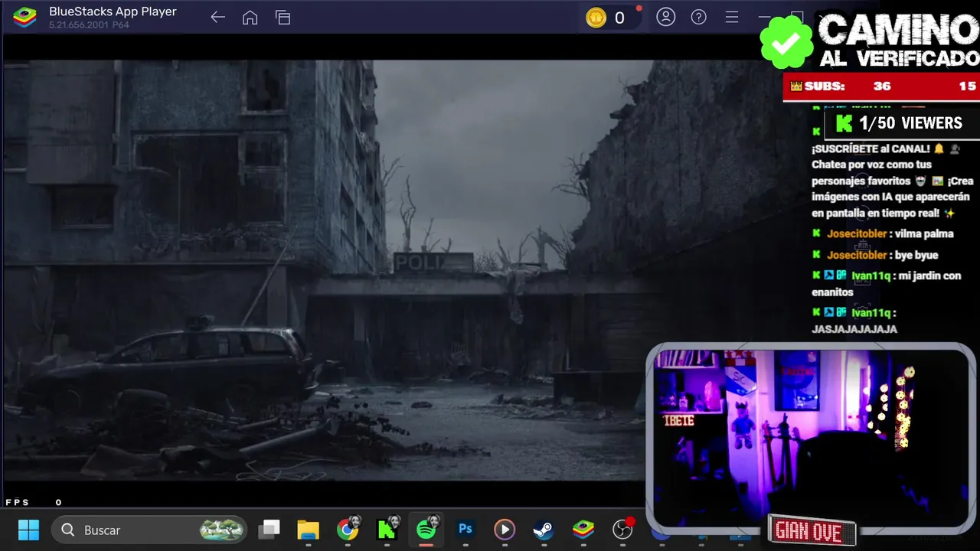Image resolution: width=980 pixels, height=551 pixels.
Task: Click chat message 'JASJAJAJAJAJA'
Action: pyautogui.click(x=854, y=329)
